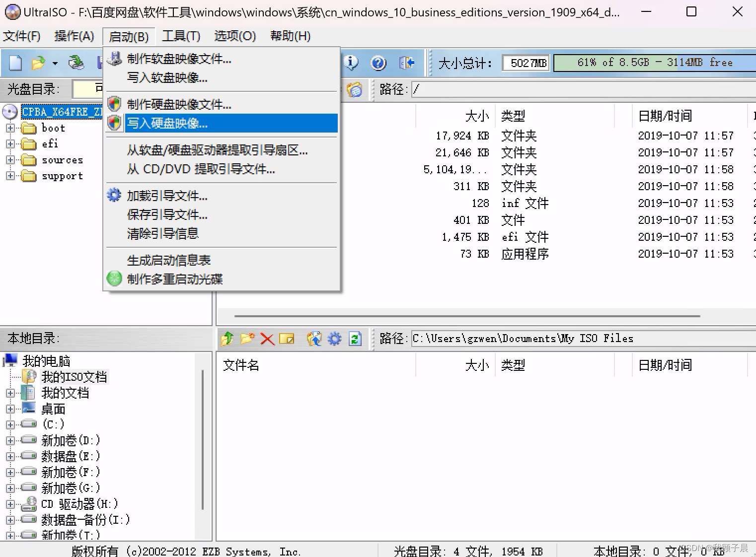Click the boot folder icon
The width and height of the screenshot is (756, 557).
point(29,128)
